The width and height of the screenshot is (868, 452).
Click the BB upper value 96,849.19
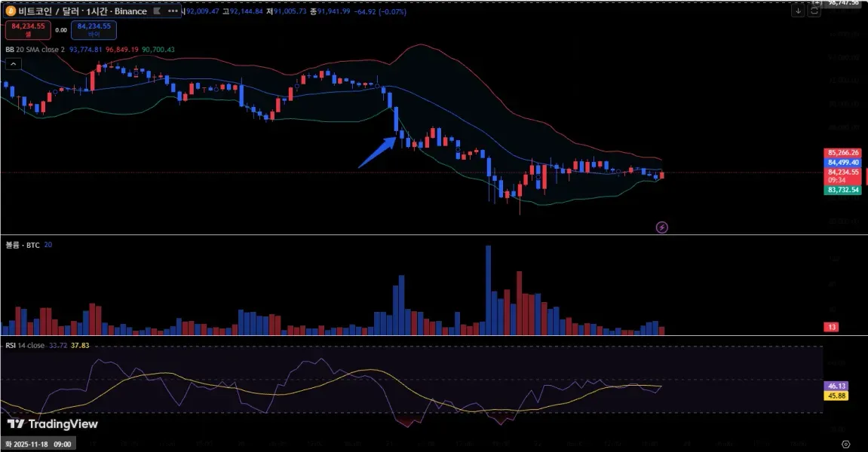click(x=121, y=50)
